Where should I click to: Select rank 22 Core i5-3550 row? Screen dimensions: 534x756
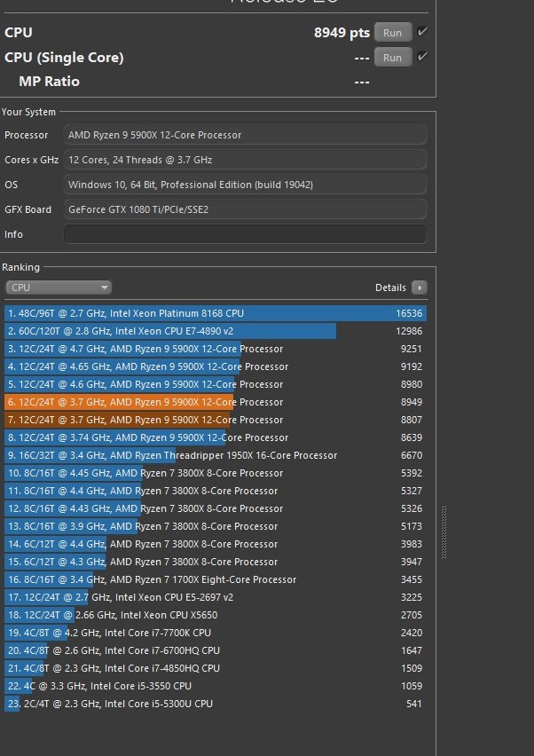(216, 686)
